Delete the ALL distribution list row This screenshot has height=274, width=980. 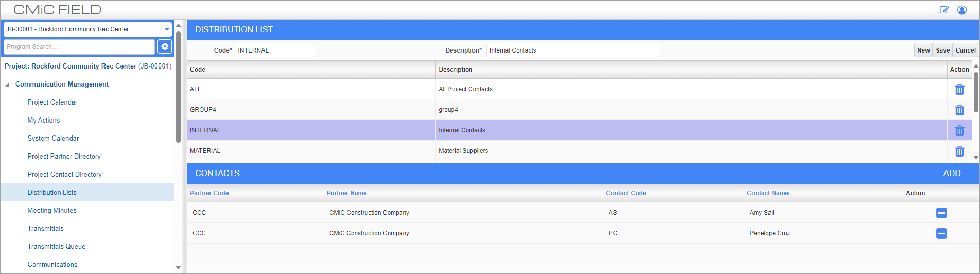pyautogui.click(x=959, y=89)
